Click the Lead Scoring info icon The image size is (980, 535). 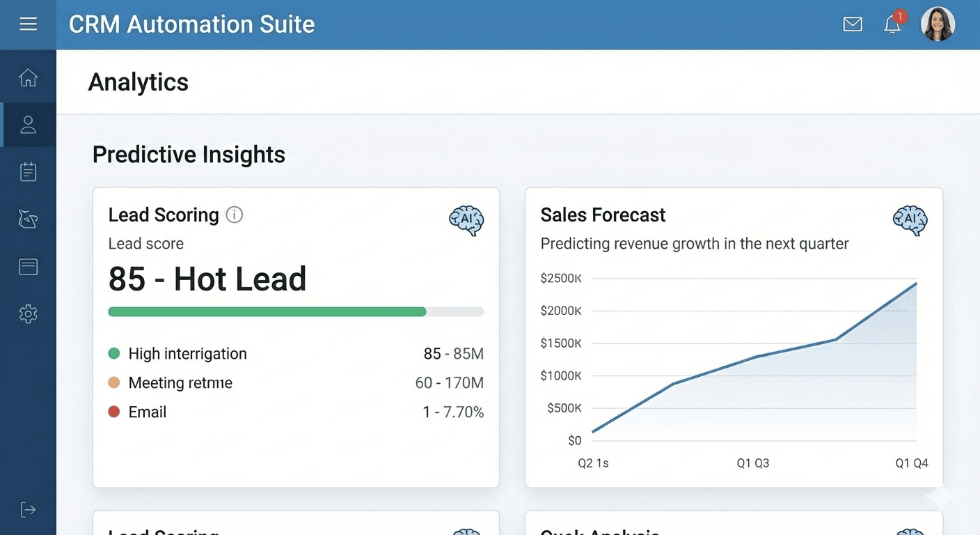click(235, 215)
